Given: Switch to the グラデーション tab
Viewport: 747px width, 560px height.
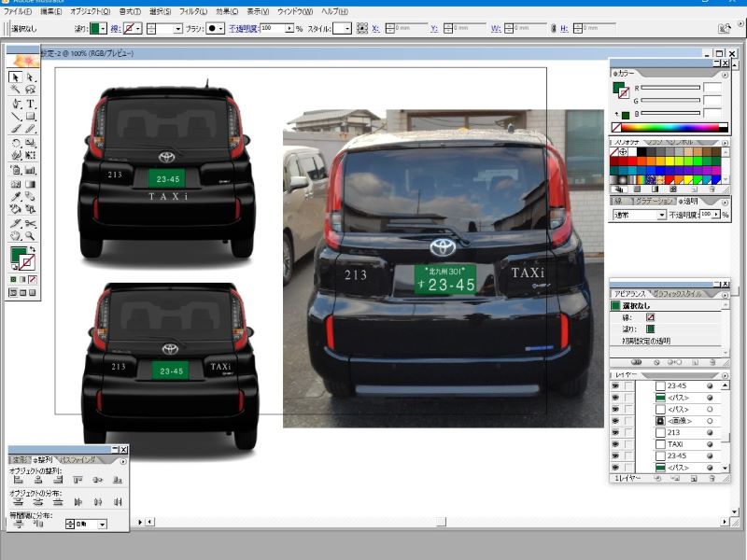Looking at the screenshot, I should pyautogui.click(x=654, y=202).
